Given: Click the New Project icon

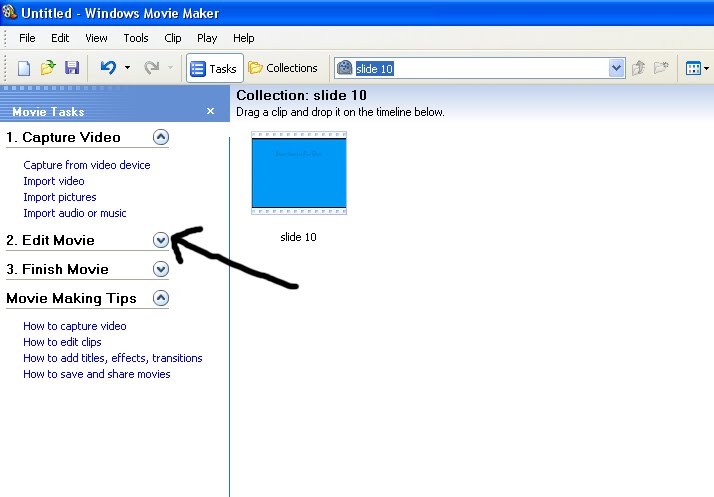Looking at the screenshot, I should coord(24,68).
